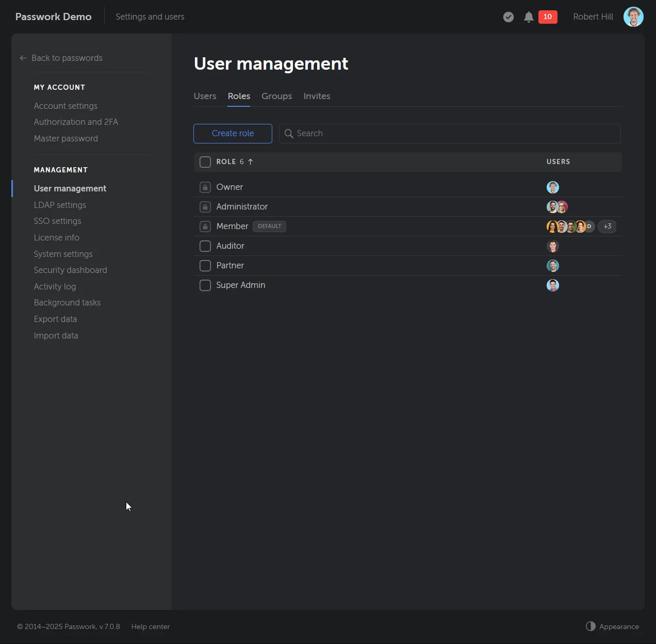Click the role Search field

pyautogui.click(x=449, y=134)
